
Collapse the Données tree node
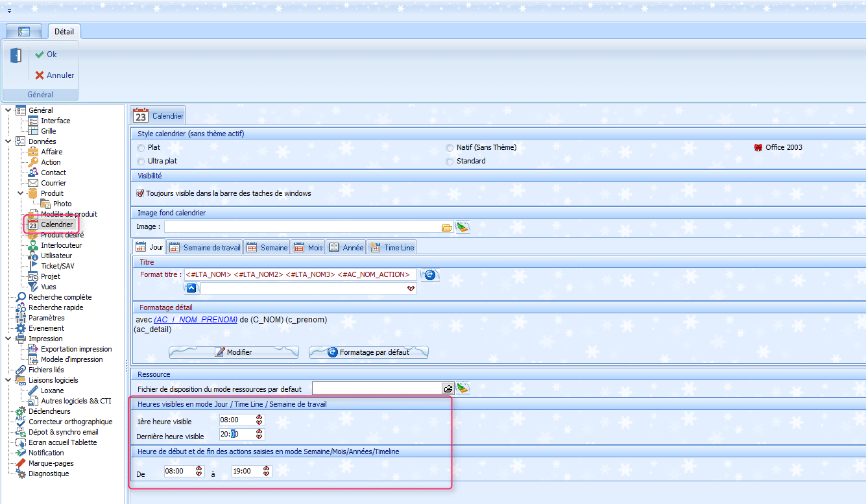pyautogui.click(x=8, y=141)
